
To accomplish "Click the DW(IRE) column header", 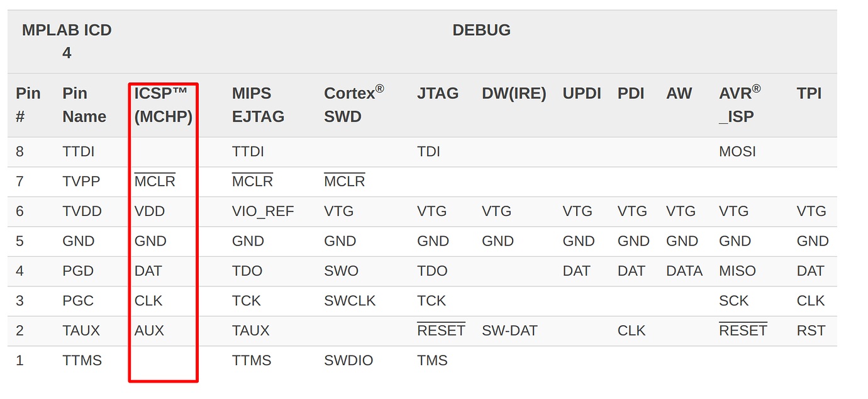I will pyautogui.click(x=514, y=94).
